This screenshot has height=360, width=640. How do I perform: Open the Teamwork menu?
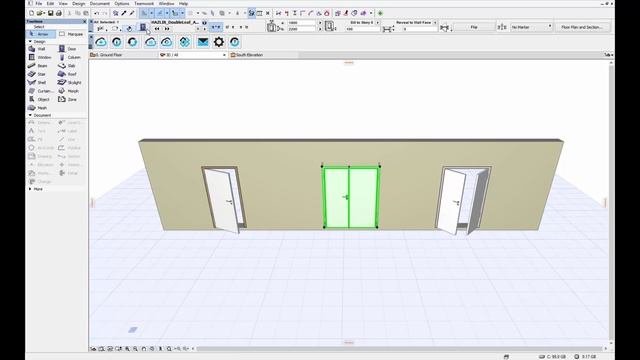click(x=144, y=4)
